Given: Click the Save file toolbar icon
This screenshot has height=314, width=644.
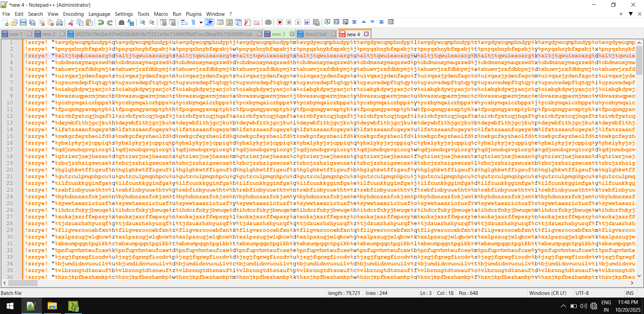Looking at the screenshot, I should 23,22.
